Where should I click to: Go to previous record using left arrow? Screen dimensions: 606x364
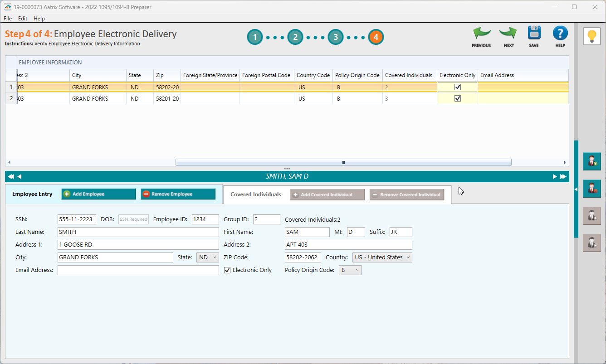point(19,176)
